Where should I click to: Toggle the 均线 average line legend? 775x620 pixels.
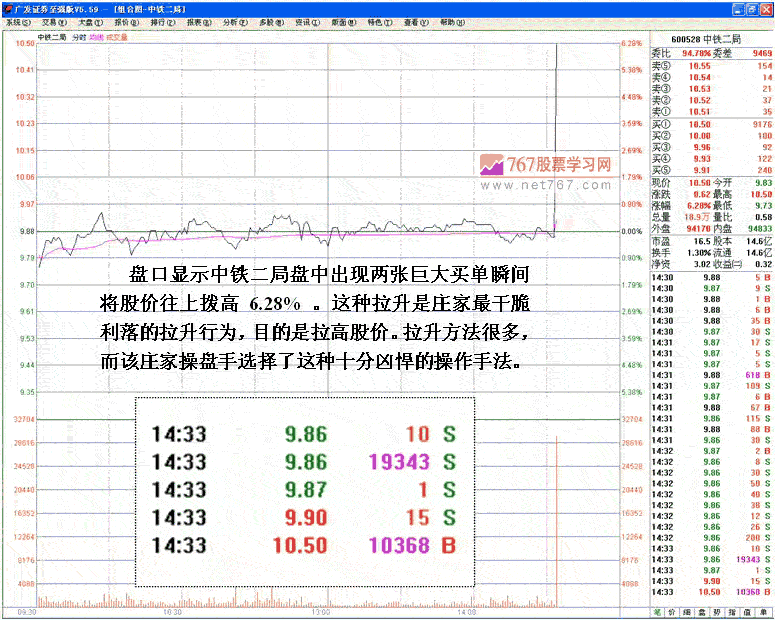click(97, 37)
